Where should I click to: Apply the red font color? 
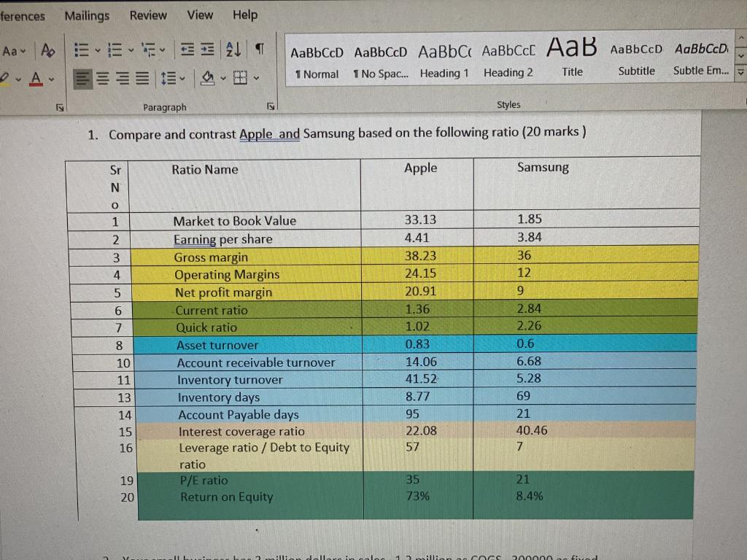point(36,79)
